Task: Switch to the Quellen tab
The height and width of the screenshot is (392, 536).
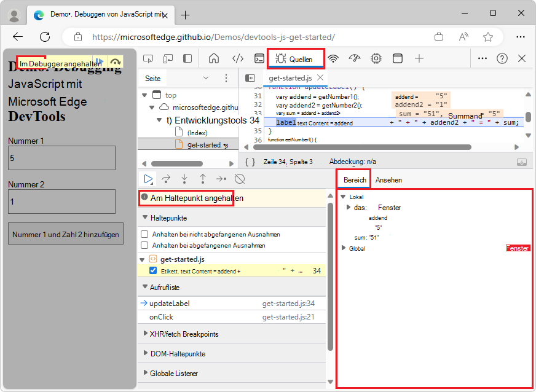Action: click(294, 59)
